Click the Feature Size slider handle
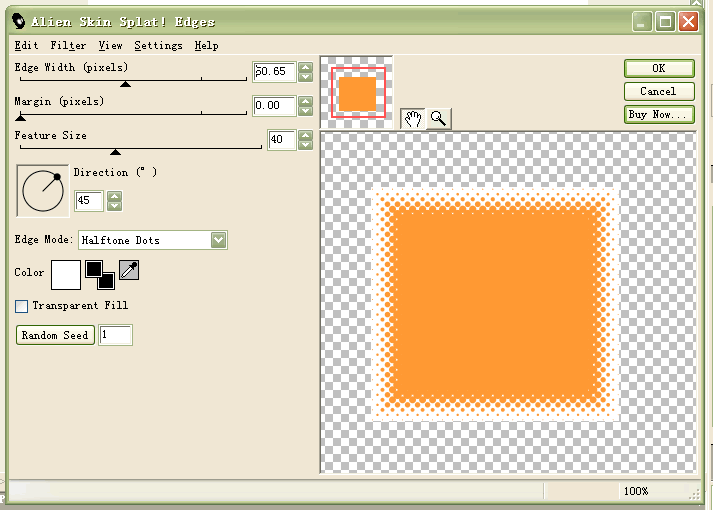This screenshot has width=713, height=510. point(115,152)
